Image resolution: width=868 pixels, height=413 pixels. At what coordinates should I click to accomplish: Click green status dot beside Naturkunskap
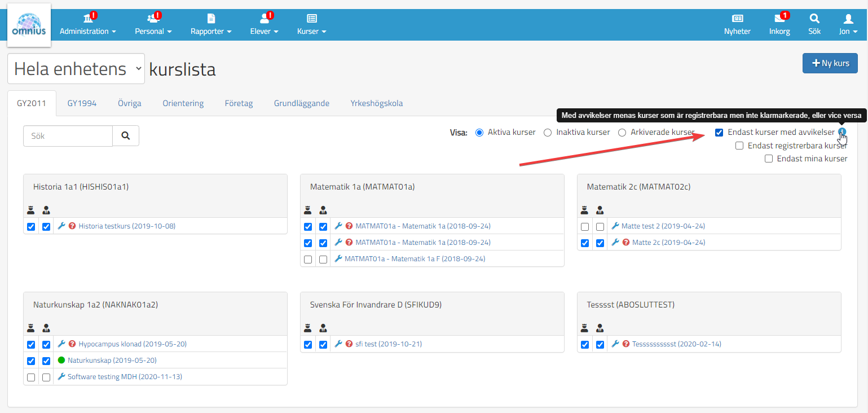point(61,361)
